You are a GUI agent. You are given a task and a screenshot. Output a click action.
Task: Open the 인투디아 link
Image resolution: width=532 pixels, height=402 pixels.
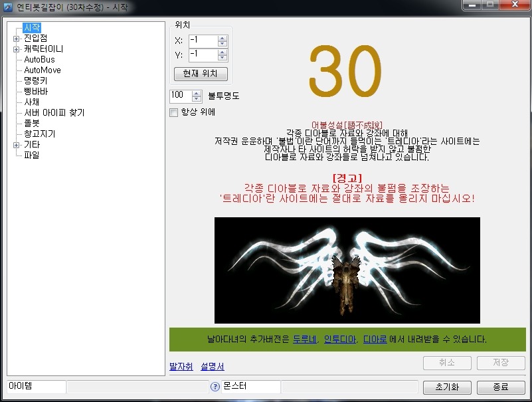339,339
